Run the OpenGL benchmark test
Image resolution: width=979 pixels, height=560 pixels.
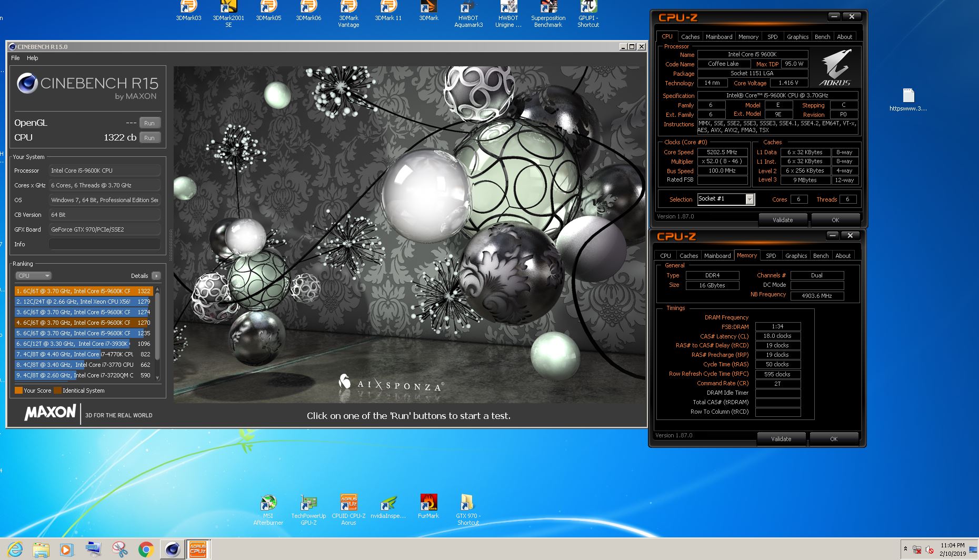(x=149, y=123)
